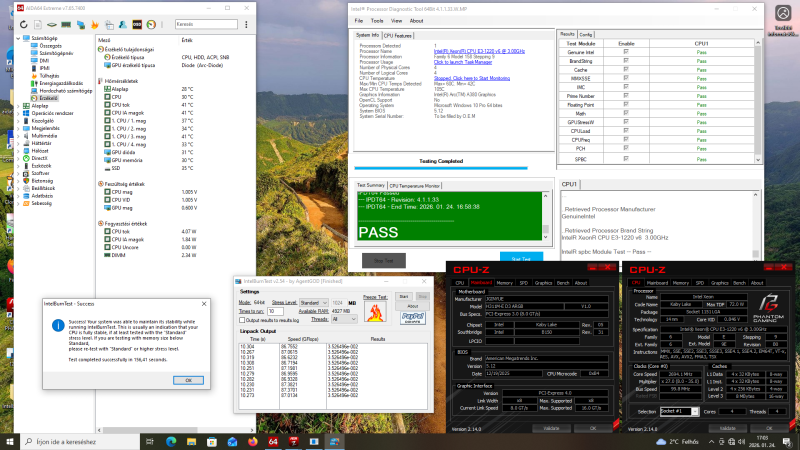The image size is (800, 450).
Task: Open the Mail app from the taskbar
Action: tap(232, 442)
